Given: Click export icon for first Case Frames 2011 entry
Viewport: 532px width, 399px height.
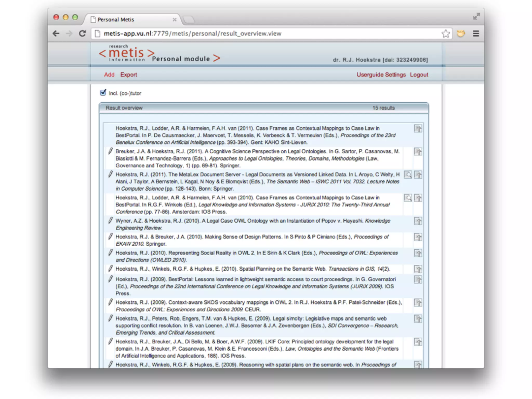Looking at the screenshot, I should tap(418, 129).
